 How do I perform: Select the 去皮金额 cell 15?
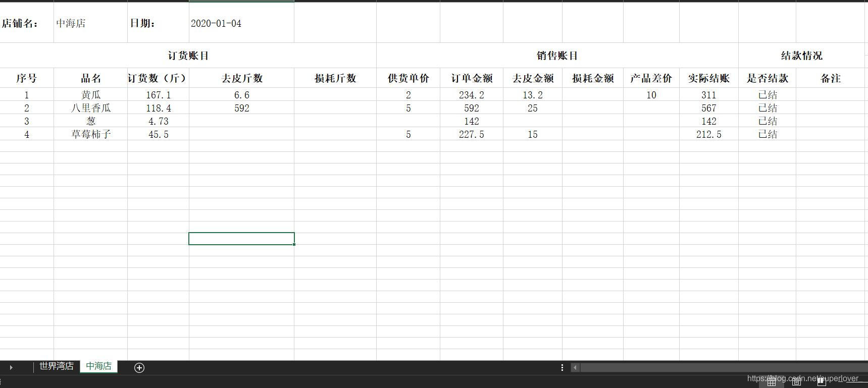pos(533,134)
